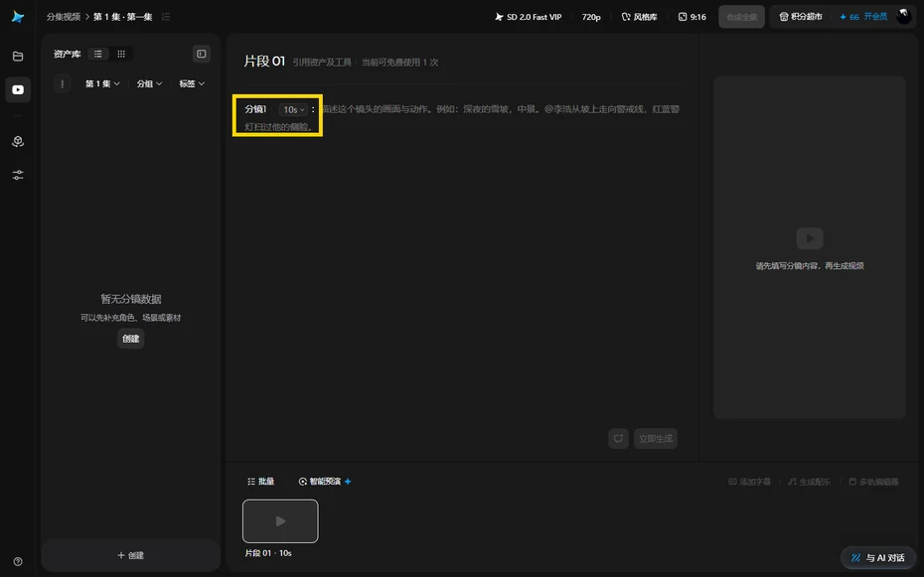Collapse the 资产库 panel icon
Image resolution: width=924 pixels, height=577 pixels.
click(x=202, y=55)
